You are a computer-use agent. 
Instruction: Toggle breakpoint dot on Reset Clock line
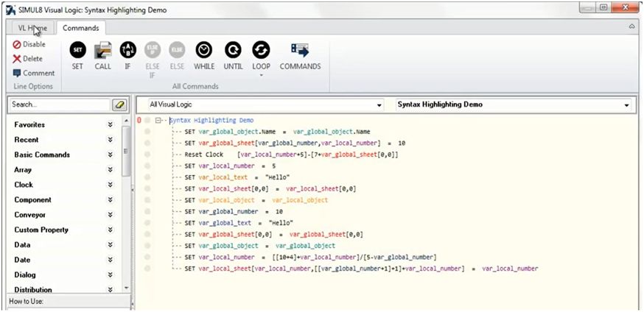(147, 155)
